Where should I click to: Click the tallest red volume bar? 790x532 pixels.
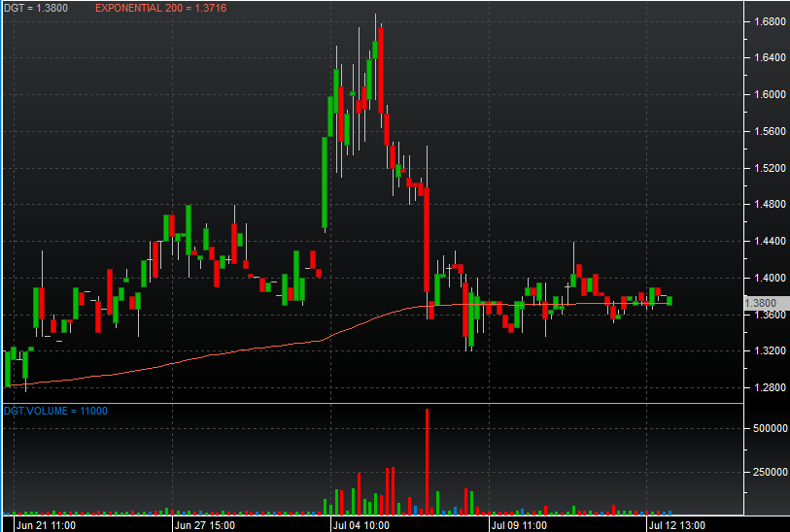(428, 461)
